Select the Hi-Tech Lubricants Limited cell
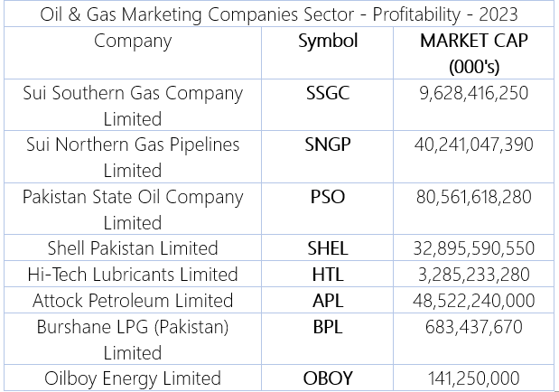Screen dimensions: 559x392 coord(133,274)
